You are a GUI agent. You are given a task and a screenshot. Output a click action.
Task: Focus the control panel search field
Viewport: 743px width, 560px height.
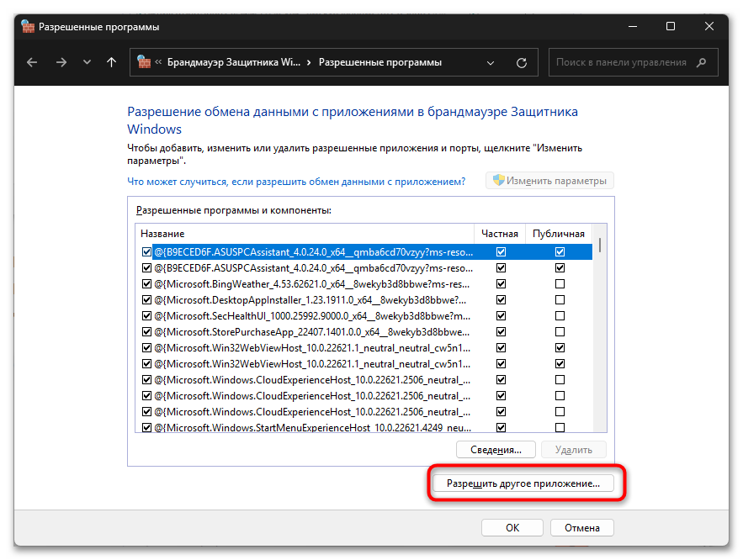(x=633, y=62)
